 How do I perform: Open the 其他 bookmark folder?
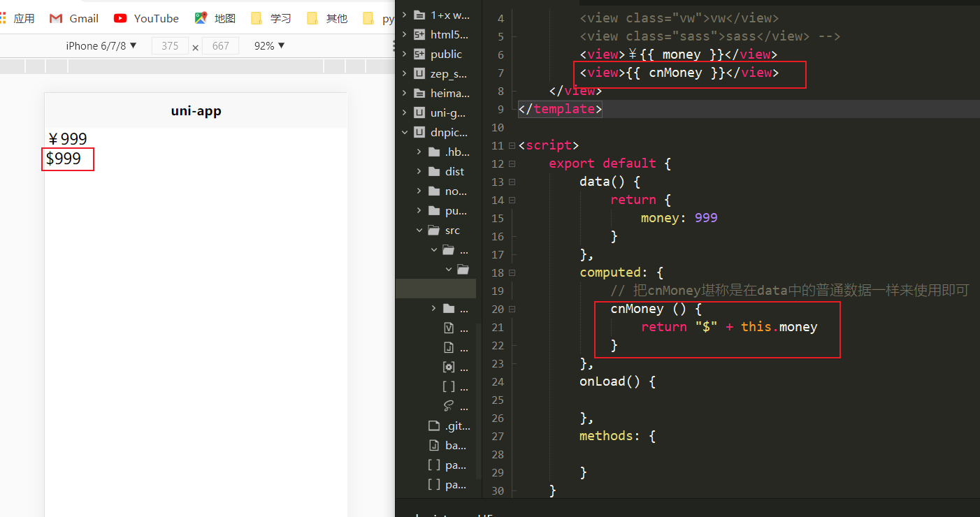click(327, 18)
